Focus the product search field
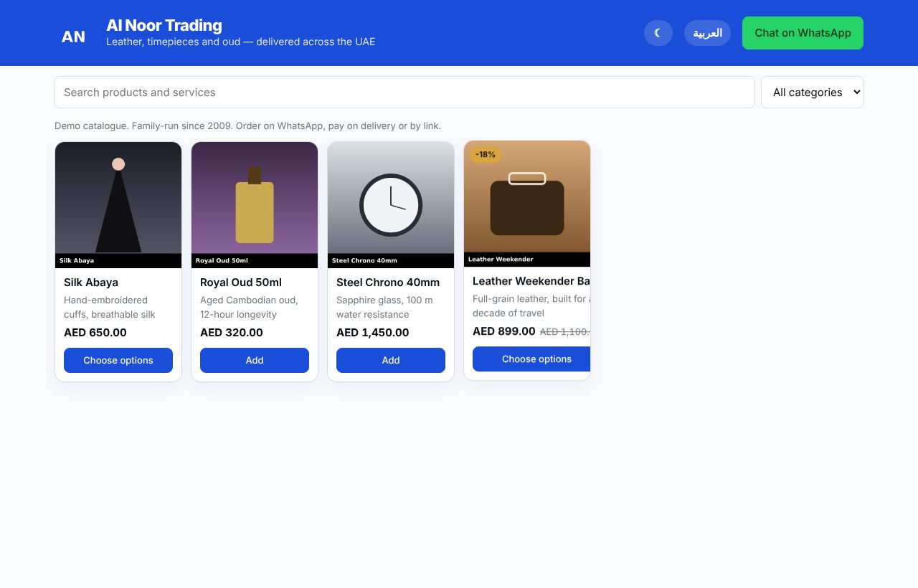The height and width of the screenshot is (588, 918). pos(404,92)
